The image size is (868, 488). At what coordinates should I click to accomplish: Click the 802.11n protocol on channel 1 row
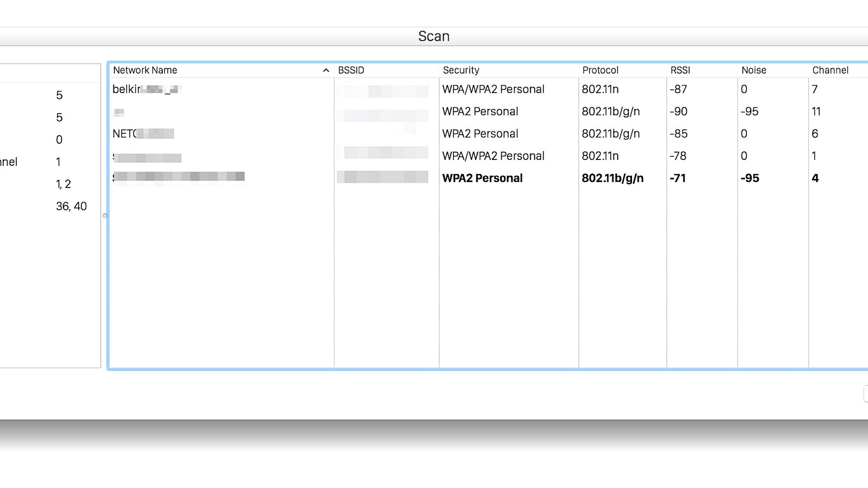point(600,156)
